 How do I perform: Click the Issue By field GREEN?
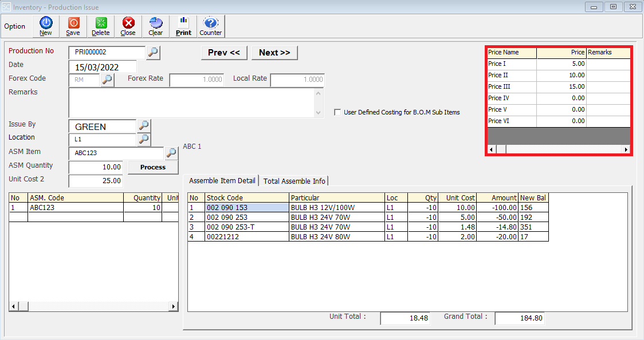(x=102, y=126)
